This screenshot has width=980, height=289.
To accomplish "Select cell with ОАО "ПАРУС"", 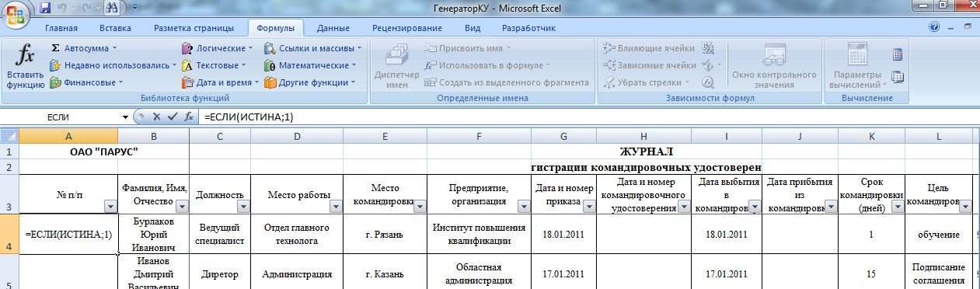I will pyautogui.click(x=103, y=151).
